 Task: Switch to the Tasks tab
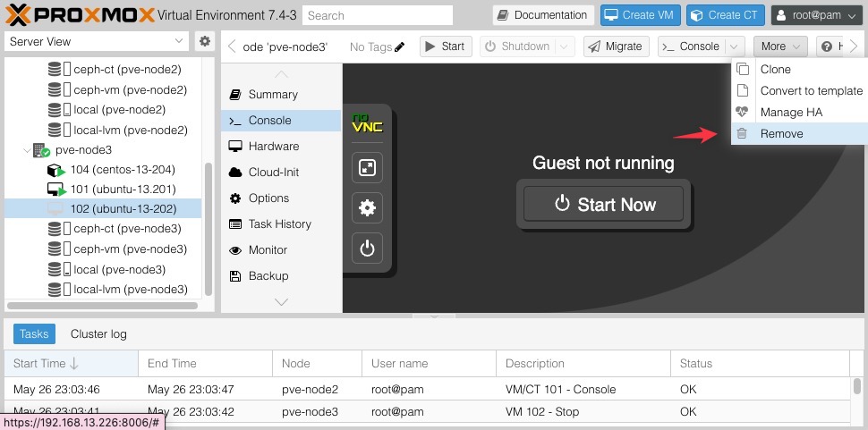coord(34,333)
